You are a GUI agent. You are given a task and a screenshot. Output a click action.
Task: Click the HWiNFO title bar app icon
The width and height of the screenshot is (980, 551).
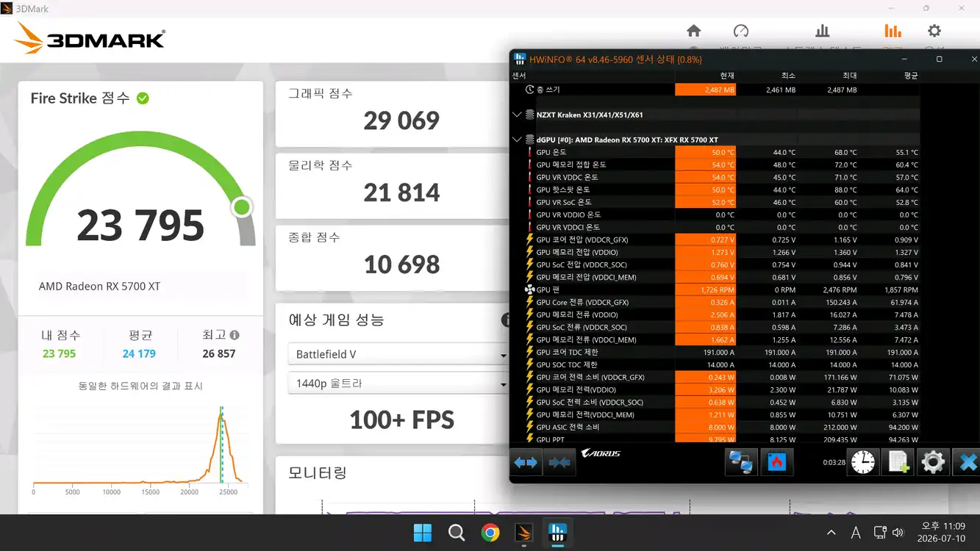520,59
